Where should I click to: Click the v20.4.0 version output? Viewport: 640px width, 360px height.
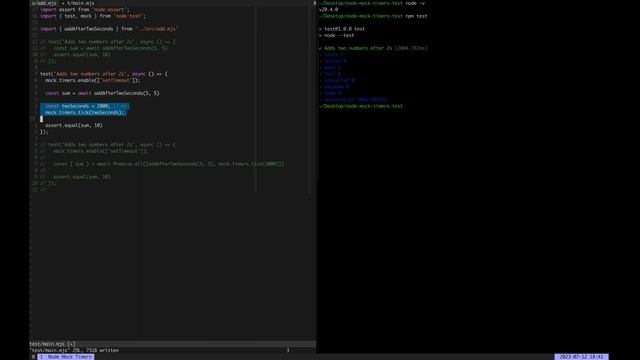pos(329,9)
